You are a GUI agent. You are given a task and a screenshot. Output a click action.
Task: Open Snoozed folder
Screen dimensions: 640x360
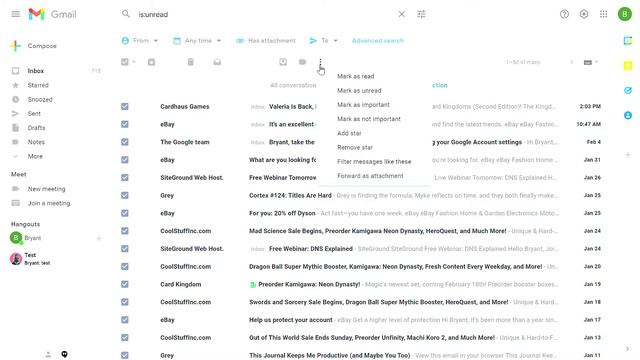coord(40,100)
